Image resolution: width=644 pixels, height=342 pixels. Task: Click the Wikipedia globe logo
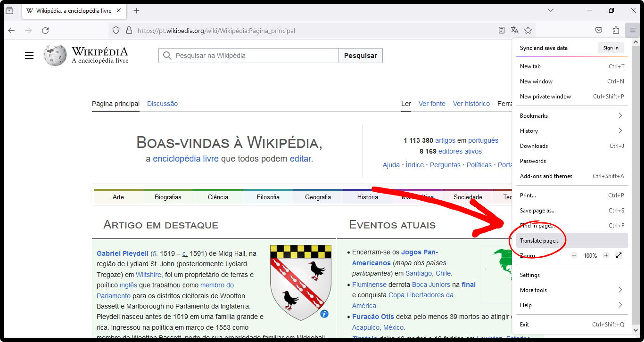(x=55, y=55)
